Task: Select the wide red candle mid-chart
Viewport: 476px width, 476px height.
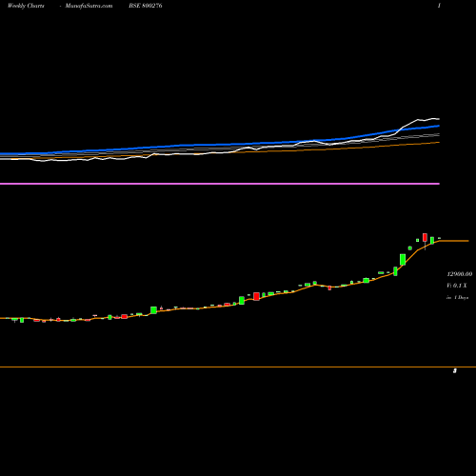Action: (256, 296)
